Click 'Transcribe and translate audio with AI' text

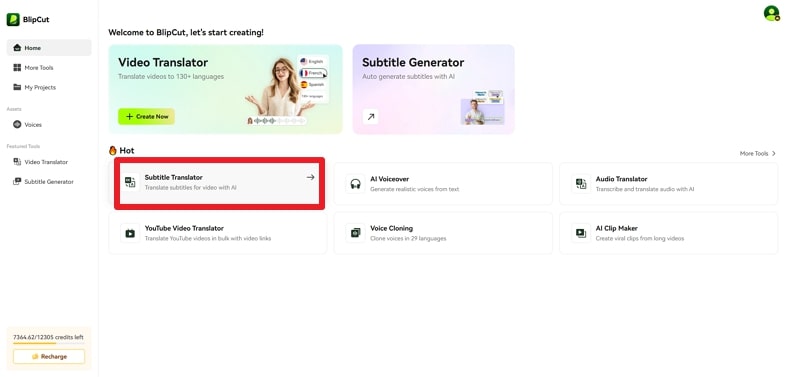[645, 190]
